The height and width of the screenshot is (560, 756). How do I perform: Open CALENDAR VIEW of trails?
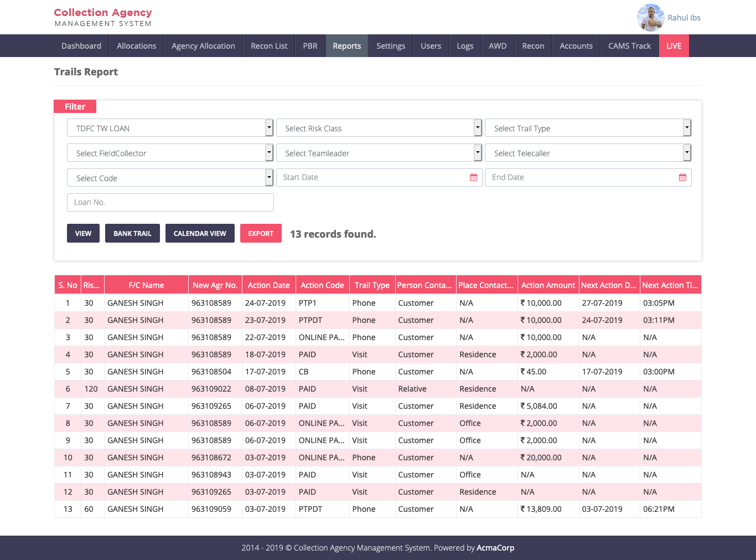[200, 233]
